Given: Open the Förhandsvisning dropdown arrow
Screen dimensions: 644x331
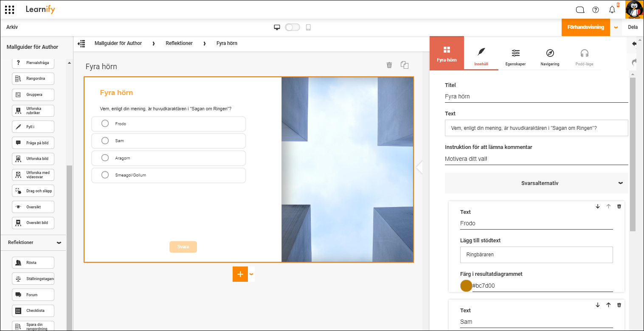Looking at the screenshot, I should click(616, 27).
